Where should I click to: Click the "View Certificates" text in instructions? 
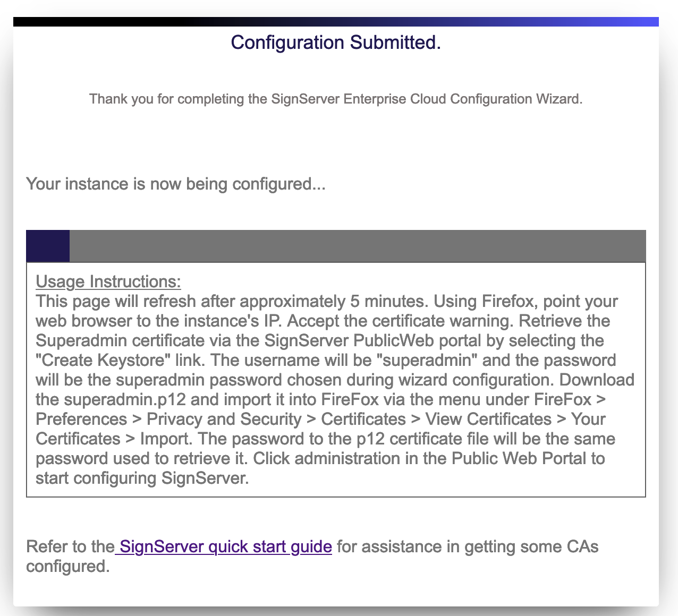click(x=488, y=419)
